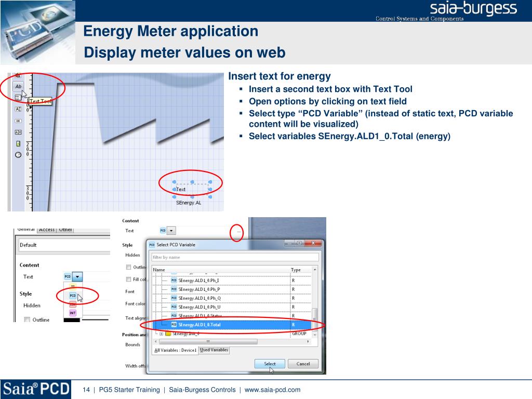Image resolution: width=532 pixels, height=399 pixels.
Task: Click the Name column header
Action: pos(220,270)
